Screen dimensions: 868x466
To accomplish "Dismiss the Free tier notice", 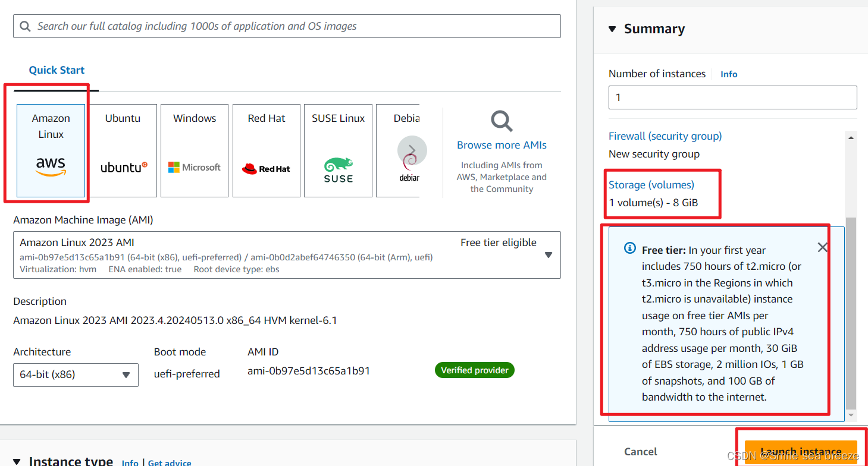I will [x=822, y=247].
